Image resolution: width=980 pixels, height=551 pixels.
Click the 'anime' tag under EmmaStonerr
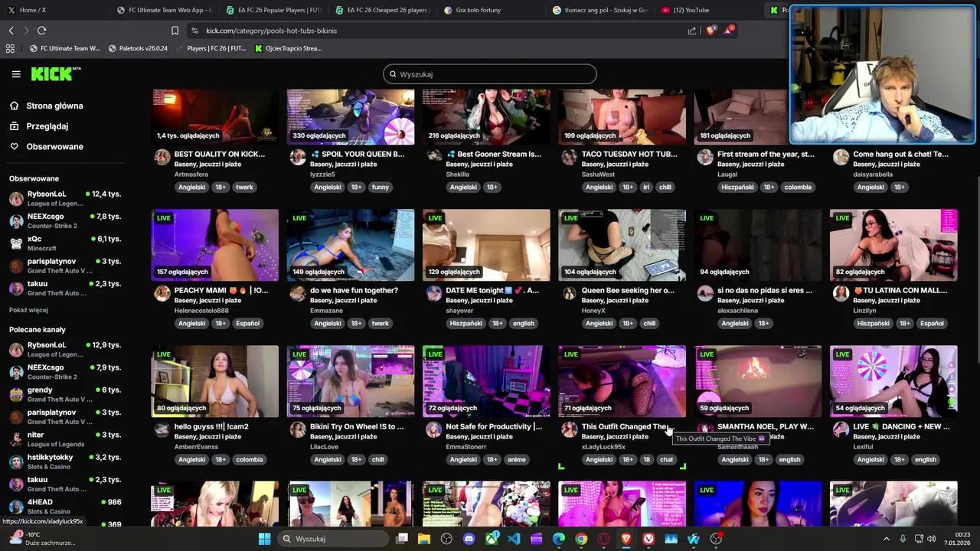click(516, 459)
